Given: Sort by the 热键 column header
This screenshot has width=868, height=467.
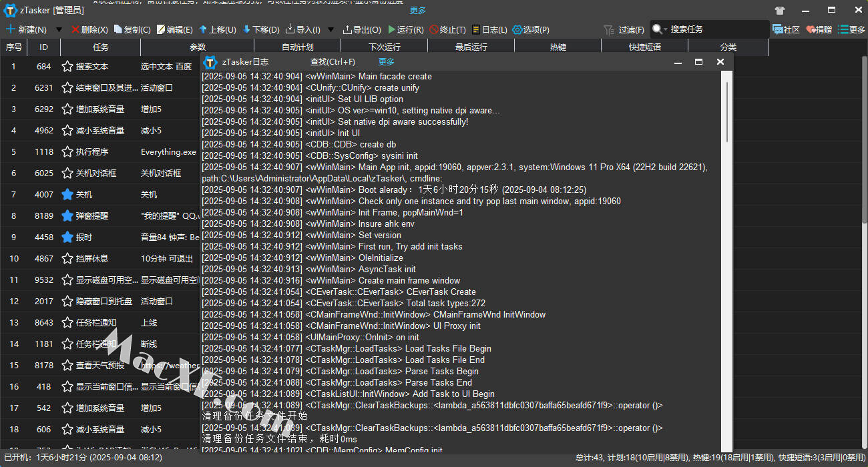Looking at the screenshot, I should coord(558,47).
